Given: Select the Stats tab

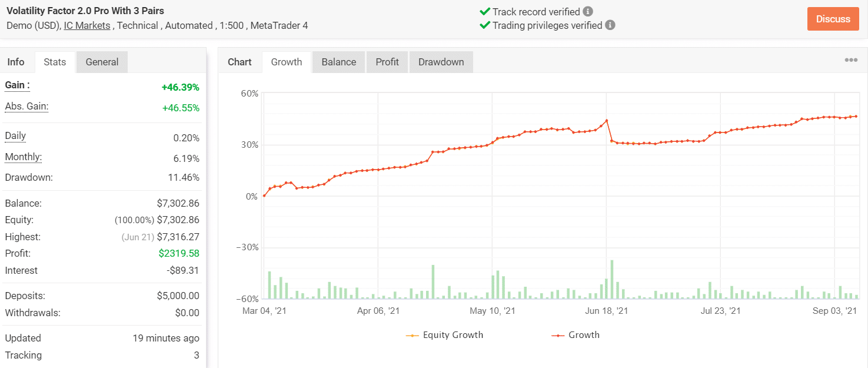Looking at the screenshot, I should (x=55, y=62).
